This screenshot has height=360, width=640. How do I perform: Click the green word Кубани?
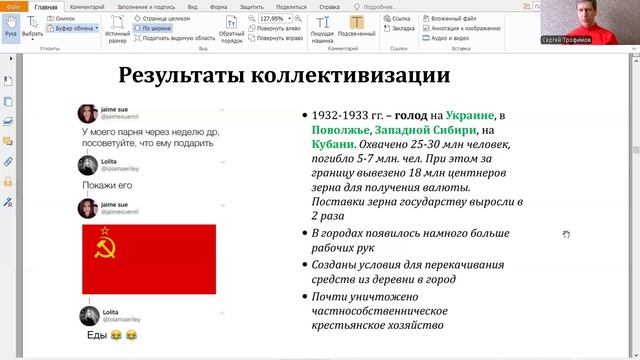pos(333,144)
